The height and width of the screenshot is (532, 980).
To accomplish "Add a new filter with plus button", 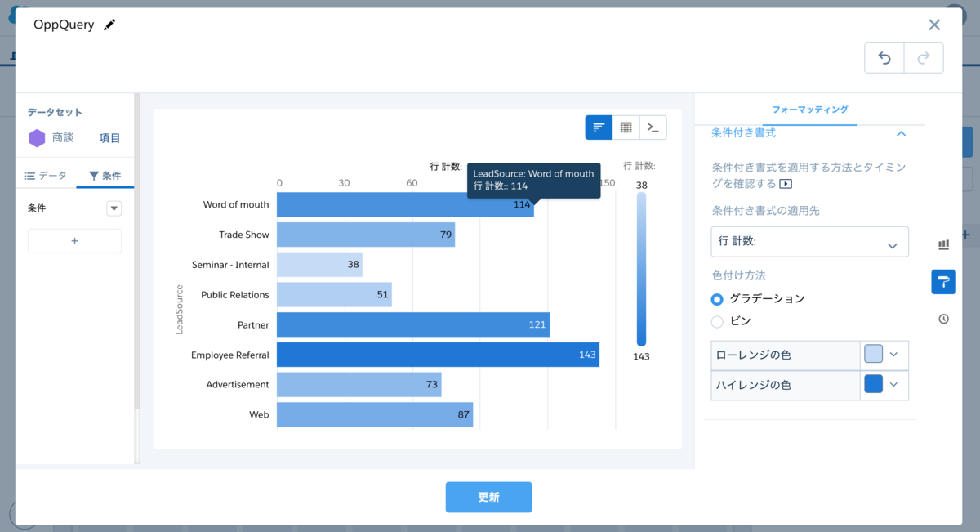I will [74, 241].
